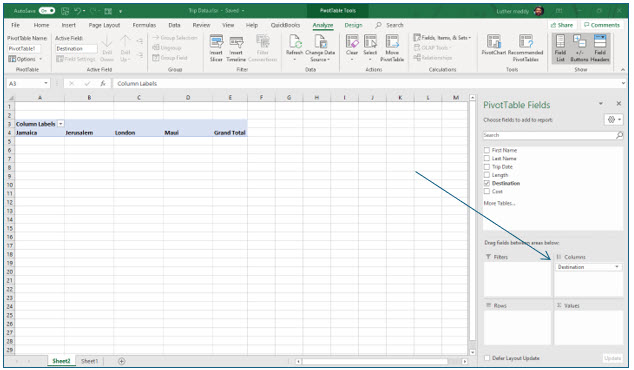Click the vertical scrollbar up arrow
This screenshot has height=370, width=634.
coord(472,97)
